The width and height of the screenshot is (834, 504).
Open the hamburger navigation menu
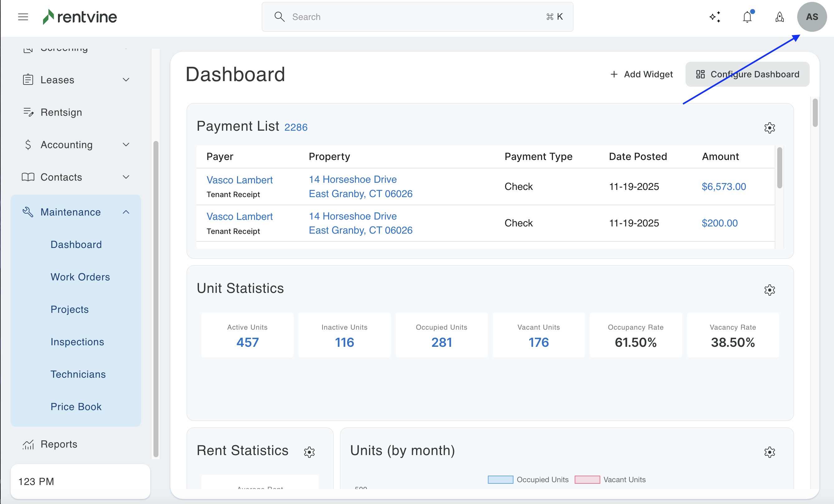[23, 17]
